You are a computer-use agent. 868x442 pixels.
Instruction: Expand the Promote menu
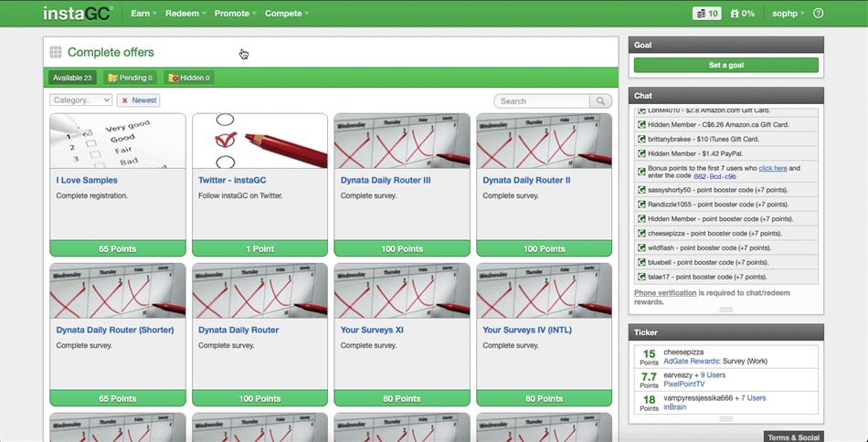(235, 14)
